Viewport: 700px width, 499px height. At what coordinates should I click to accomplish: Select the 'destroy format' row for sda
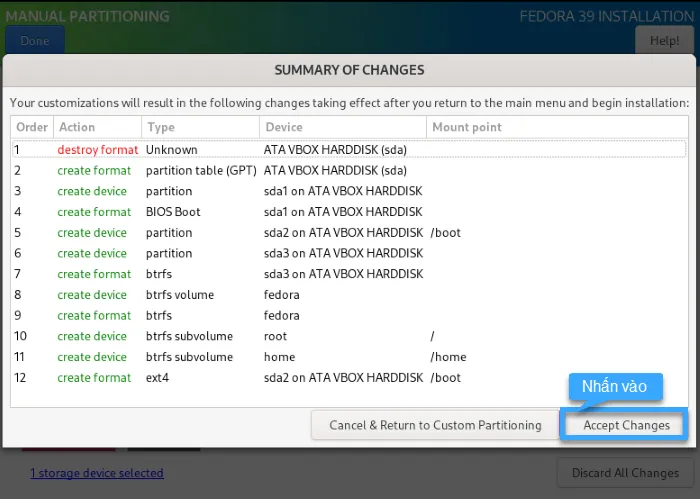(x=349, y=150)
